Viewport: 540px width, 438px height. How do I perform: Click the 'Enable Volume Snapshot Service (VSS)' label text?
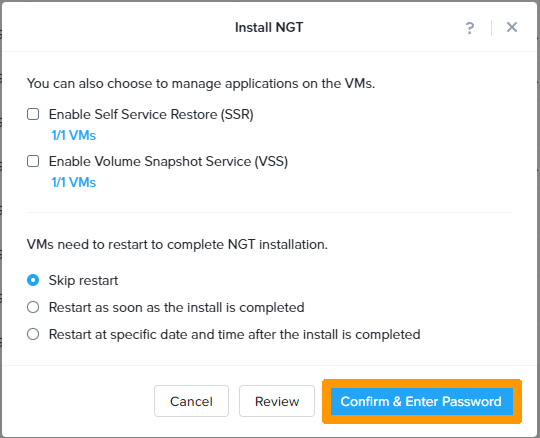[168, 161]
